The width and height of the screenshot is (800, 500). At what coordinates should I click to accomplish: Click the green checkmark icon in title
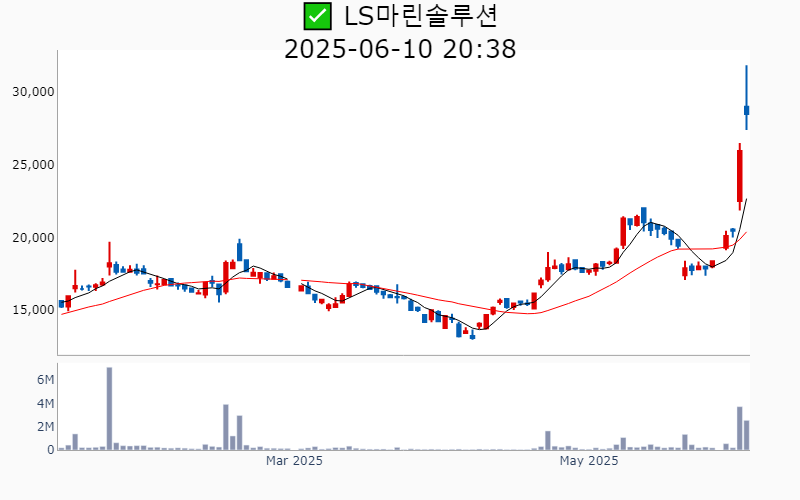[317, 16]
